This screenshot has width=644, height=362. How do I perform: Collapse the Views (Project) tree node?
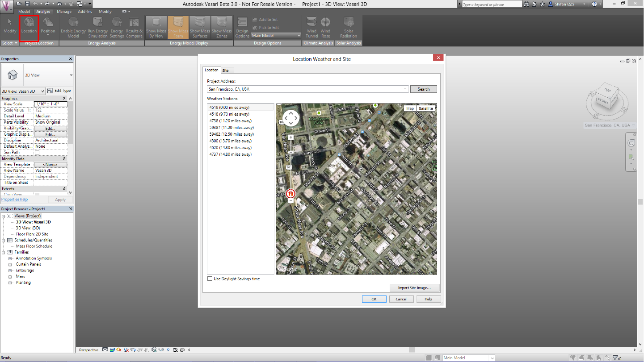(x=4, y=216)
